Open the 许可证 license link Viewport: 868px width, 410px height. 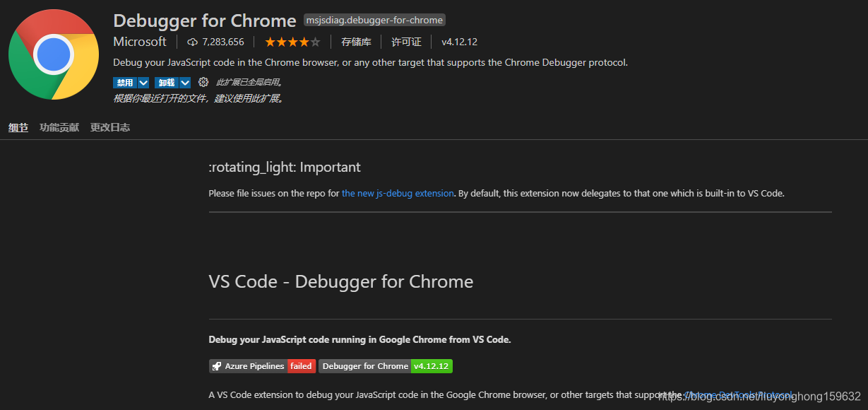click(x=407, y=42)
